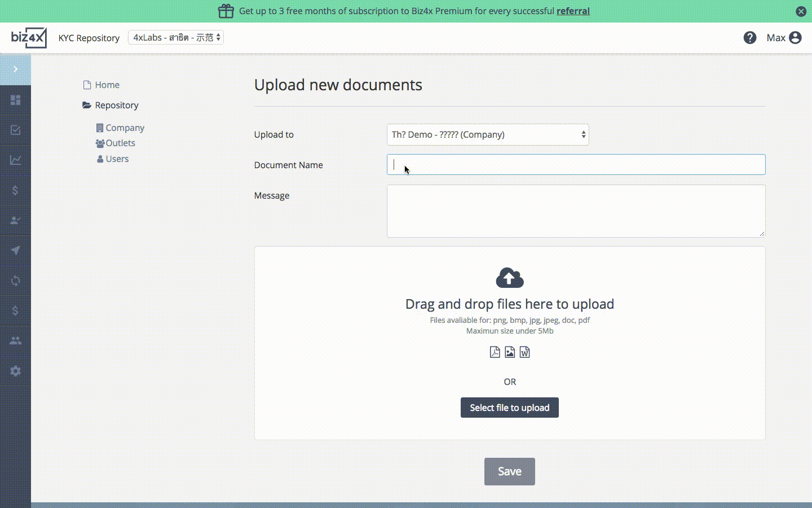
Task: Open the checkbox tasks icon in sidebar
Action: (15, 130)
